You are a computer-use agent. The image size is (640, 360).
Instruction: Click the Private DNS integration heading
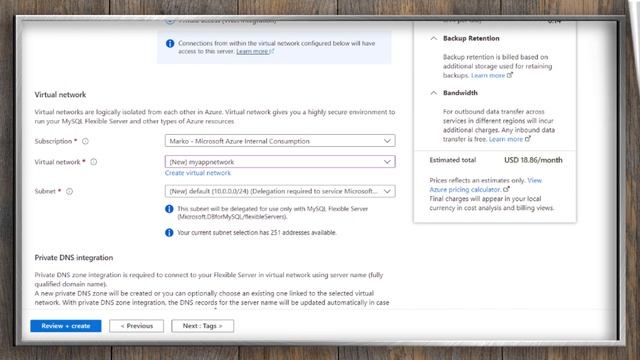(74, 258)
